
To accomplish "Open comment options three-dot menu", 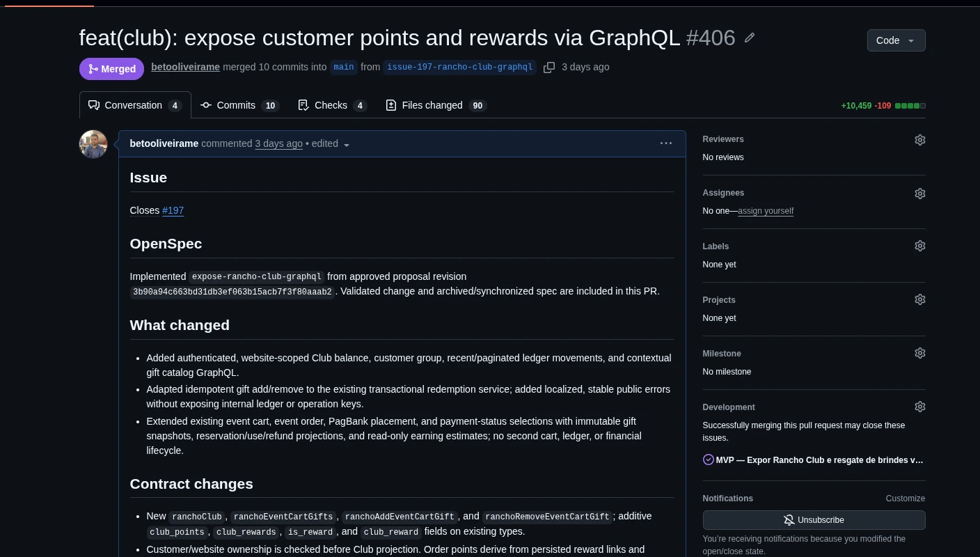I will (x=666, y=143).
